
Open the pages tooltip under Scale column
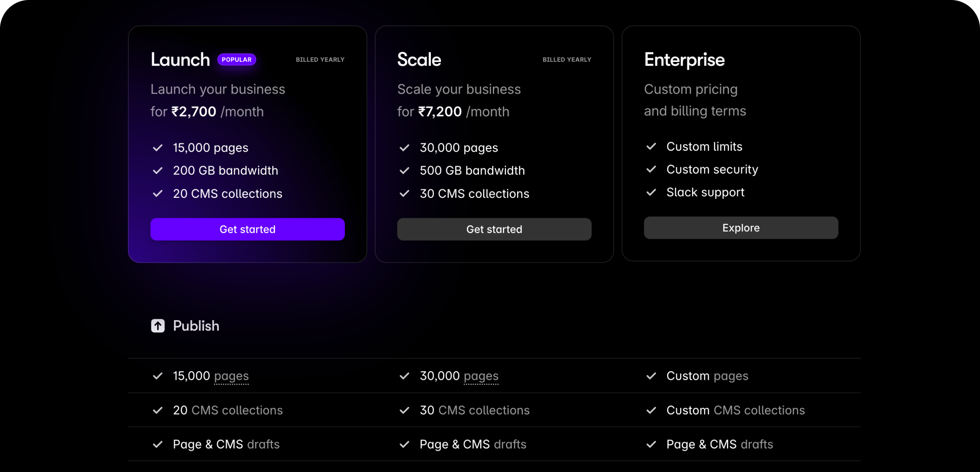(x=481, y=376)
